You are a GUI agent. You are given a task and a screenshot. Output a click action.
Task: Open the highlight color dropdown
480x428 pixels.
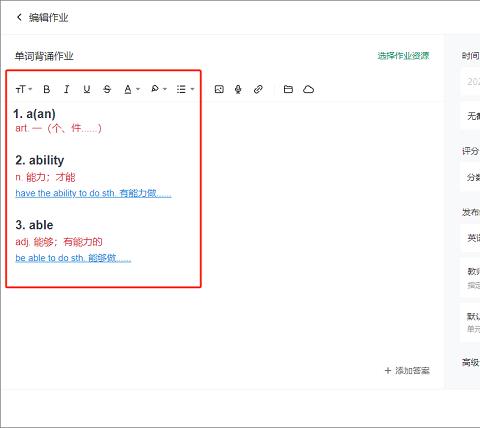coord(158,89)
